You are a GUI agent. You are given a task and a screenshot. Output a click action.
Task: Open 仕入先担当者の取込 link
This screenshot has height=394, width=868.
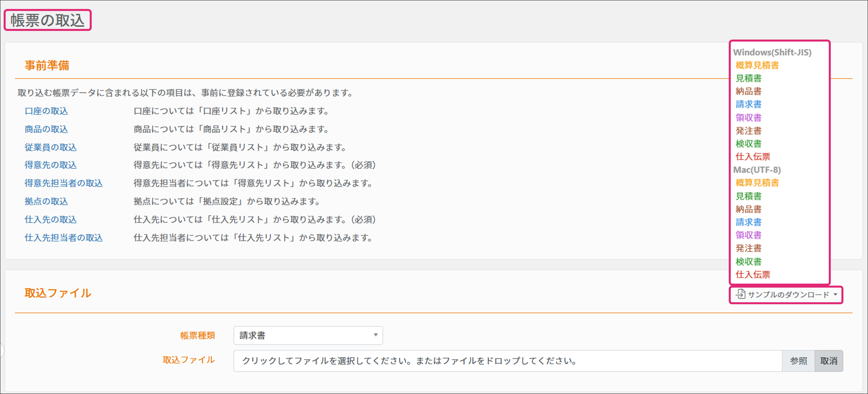pos(63,238)
